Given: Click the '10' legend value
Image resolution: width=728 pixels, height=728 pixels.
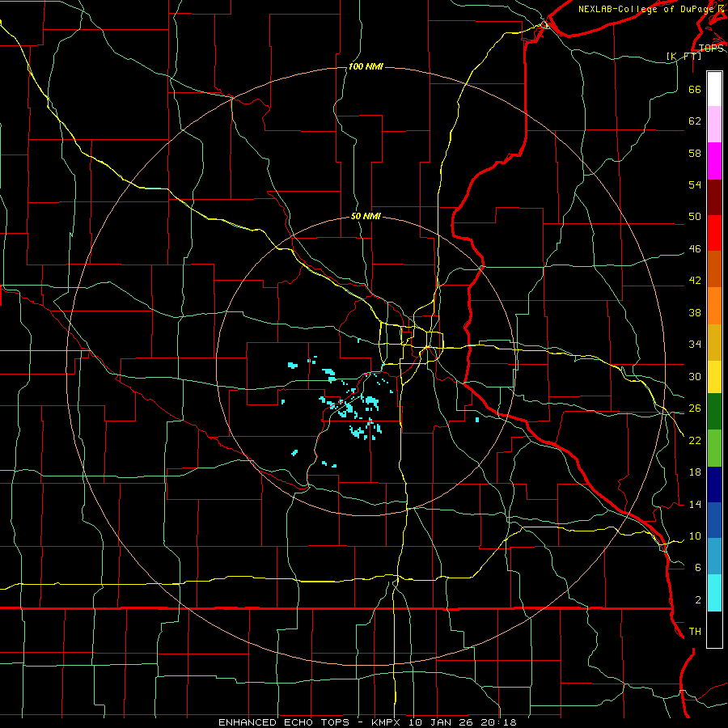Looking at the screenshot, I should pos(695,536).
